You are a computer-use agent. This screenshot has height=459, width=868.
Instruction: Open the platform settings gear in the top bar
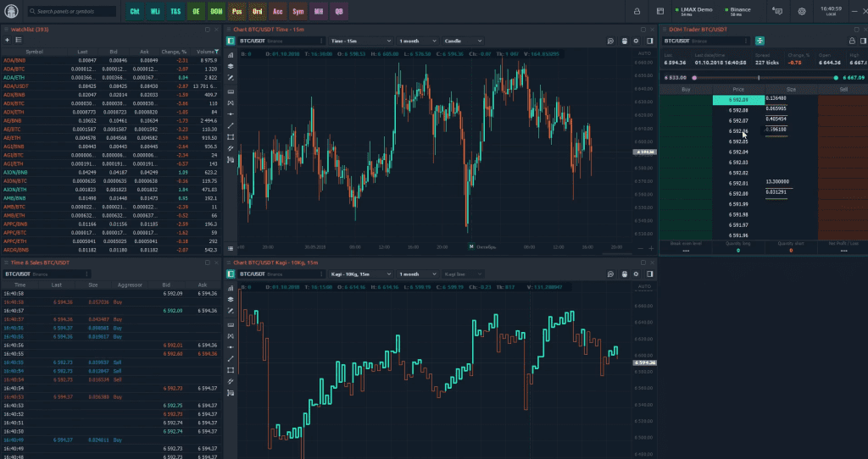pyautogui.click(x=802, y=12)
